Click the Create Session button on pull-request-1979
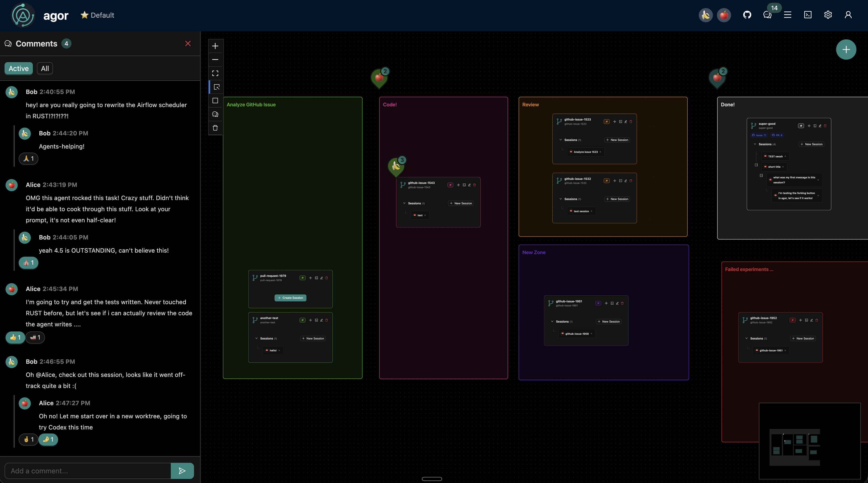 pos(290,298)
